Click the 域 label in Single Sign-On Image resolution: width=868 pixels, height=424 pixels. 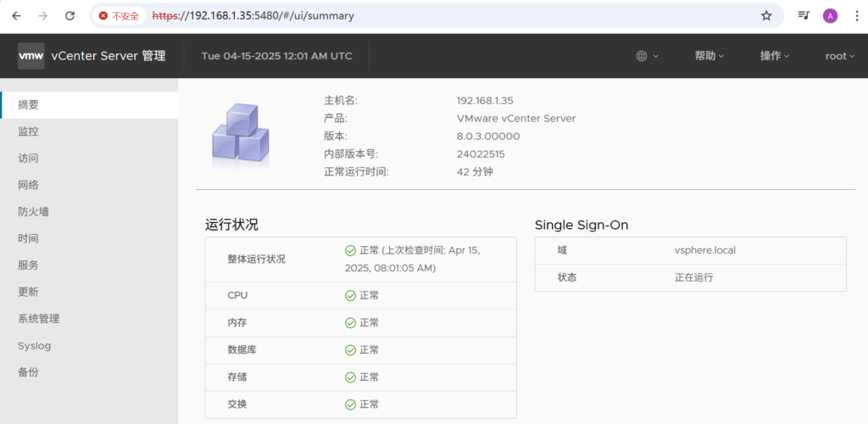pyautogui.click(x=562, y=250)
